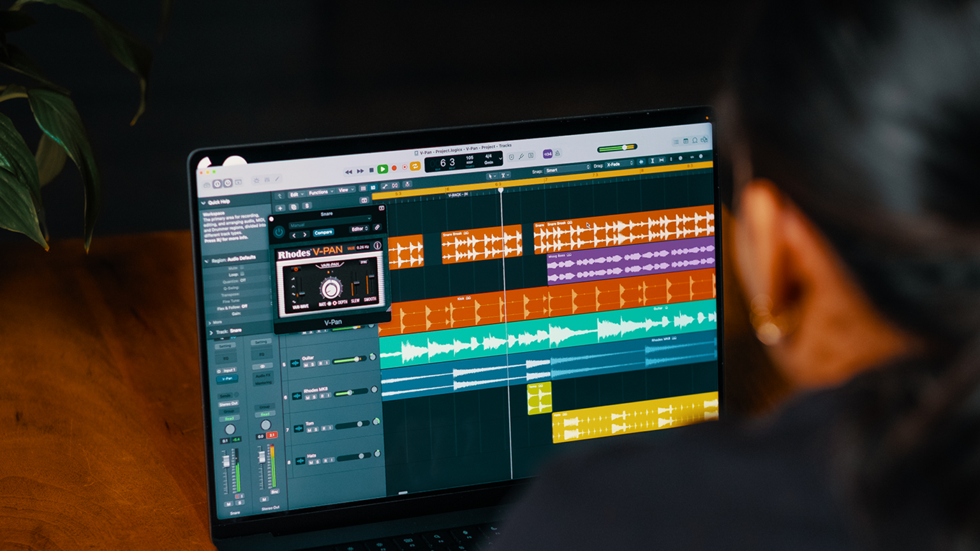Open the Editor dropdown in the plugin window
980x551 pixels.
click(x=359, y=228)
